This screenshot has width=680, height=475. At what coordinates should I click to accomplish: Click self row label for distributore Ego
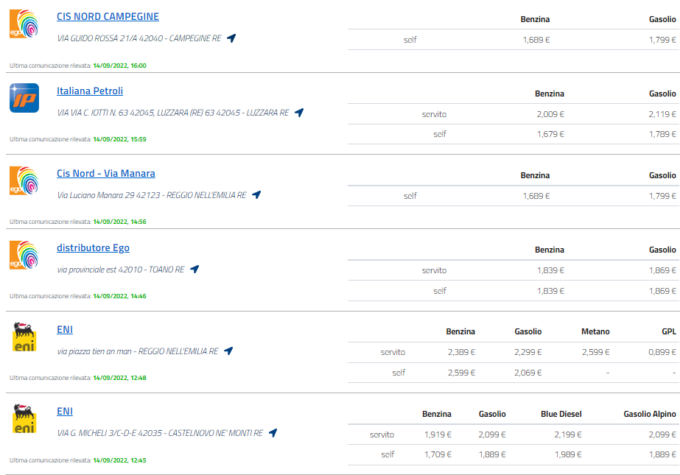point(440,291)
